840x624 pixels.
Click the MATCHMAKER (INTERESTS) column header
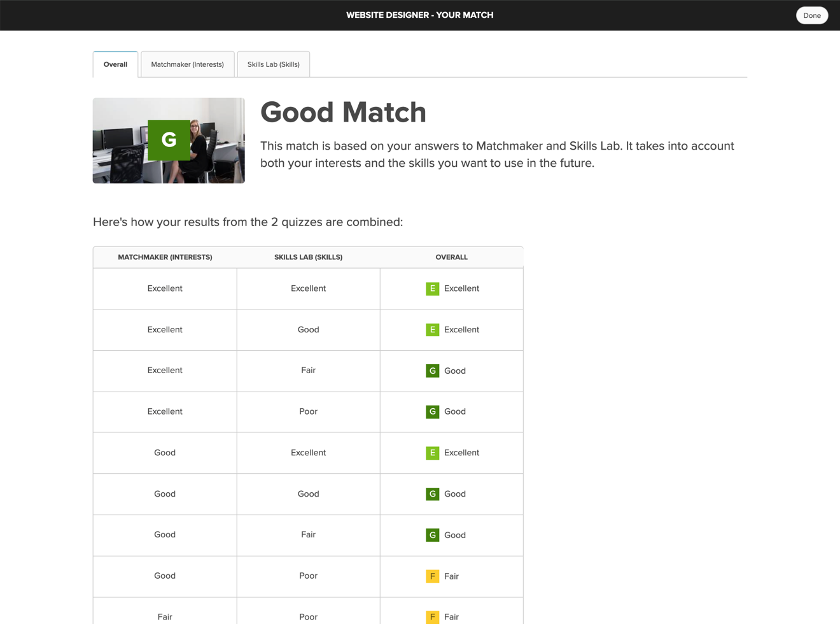(165, 257)
